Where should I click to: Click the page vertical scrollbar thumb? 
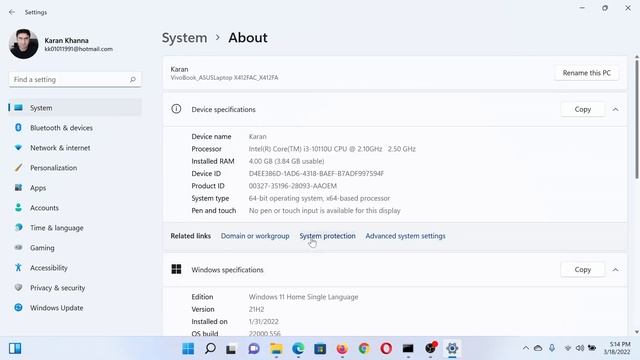pos(636,118)
